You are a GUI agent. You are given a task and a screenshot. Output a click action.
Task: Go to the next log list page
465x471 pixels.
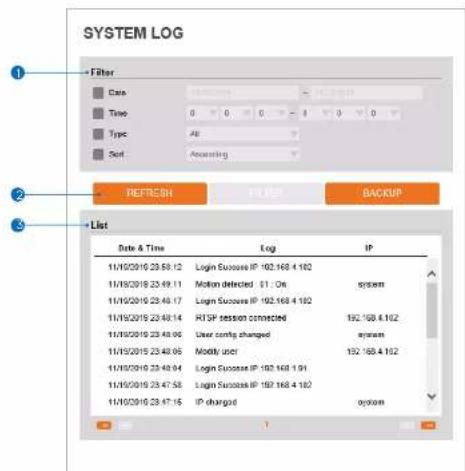[x=406, y=425]
